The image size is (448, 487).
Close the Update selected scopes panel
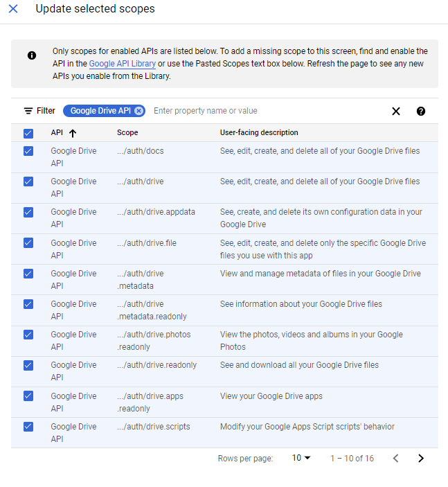point(13,9)
